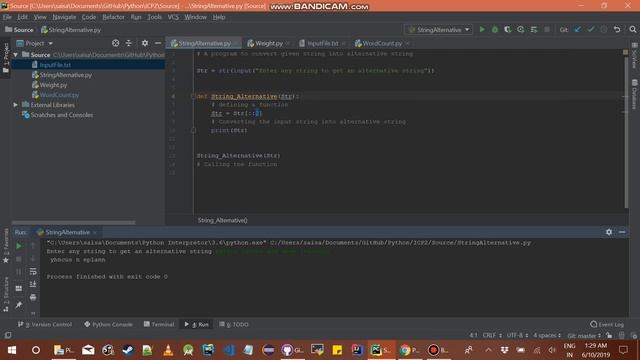Open the File menu
640x360 pixels.
[x=7, y=17]
